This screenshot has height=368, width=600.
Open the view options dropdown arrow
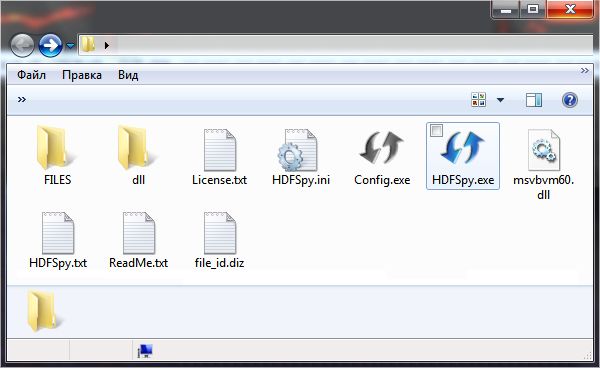[500, 100]
